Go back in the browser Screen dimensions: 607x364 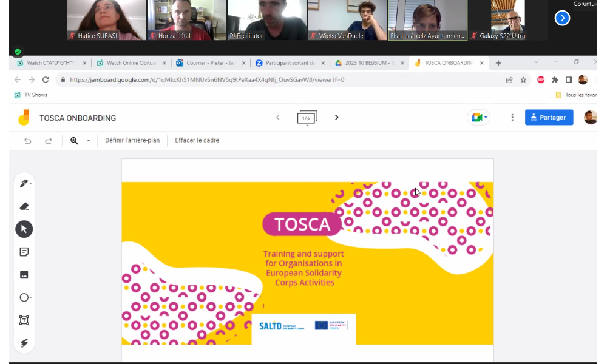18,79
